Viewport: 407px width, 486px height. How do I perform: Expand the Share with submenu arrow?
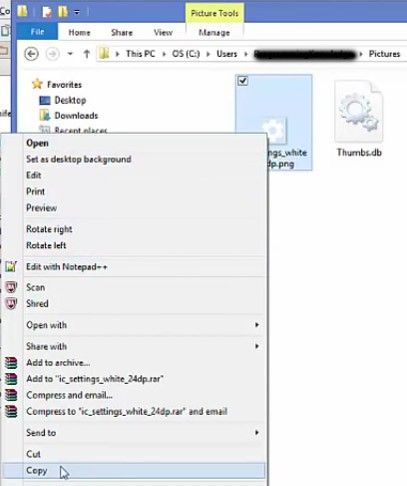[257, 346]
